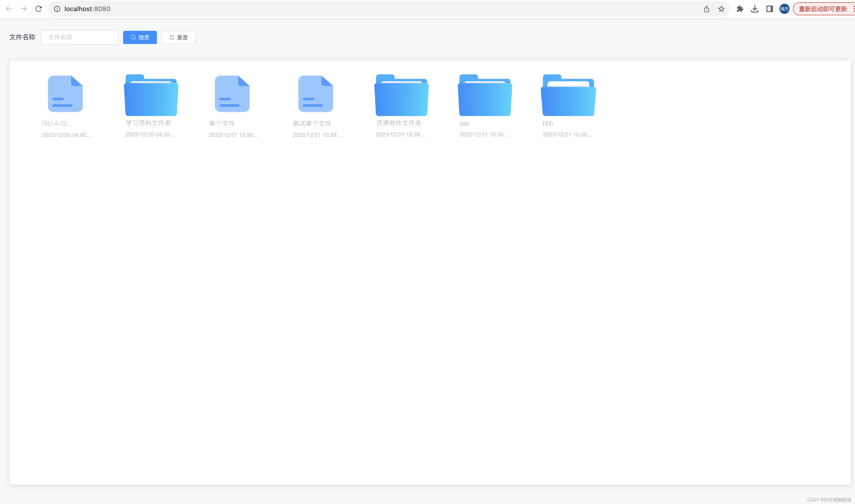This screenshot has height=504, width=855.
Task: Open the 瑞杰 profile avatar
Action: coord(784,9)
